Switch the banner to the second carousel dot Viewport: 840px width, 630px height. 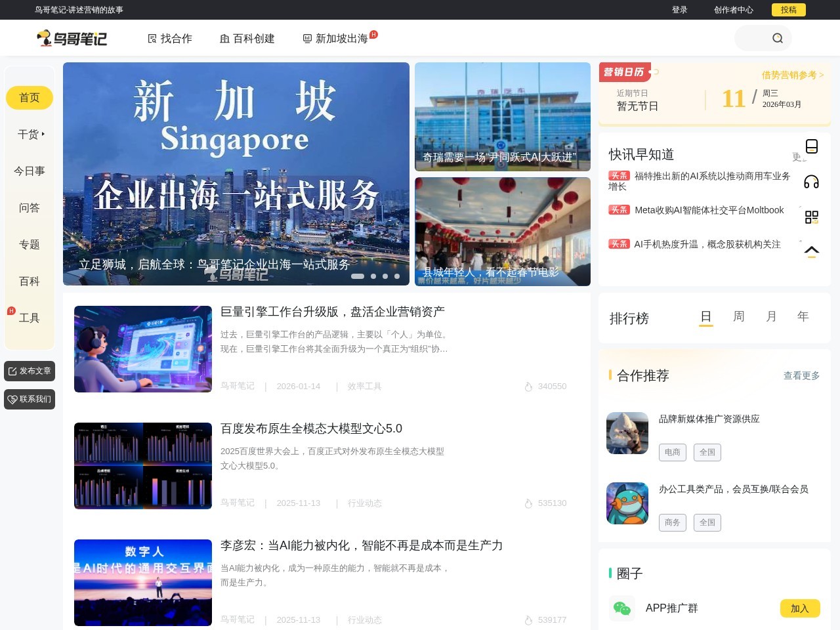373,276
